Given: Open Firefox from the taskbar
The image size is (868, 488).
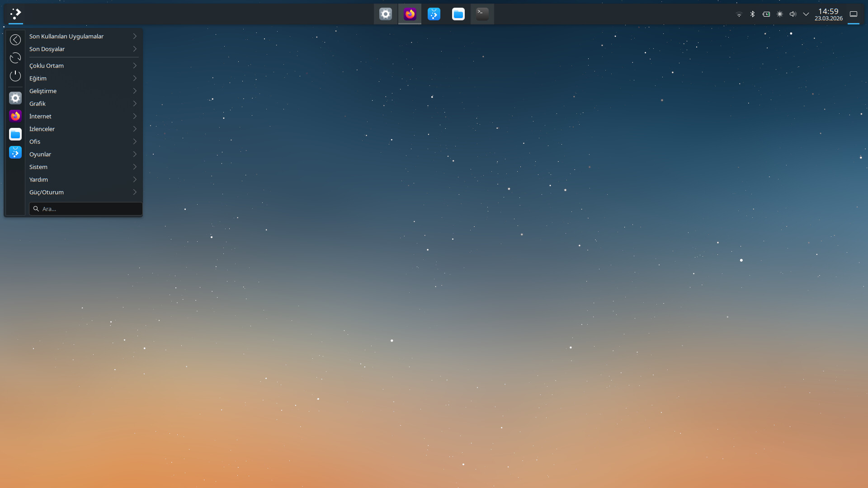Looking at the screenshot, I should (x=410, y=14).
